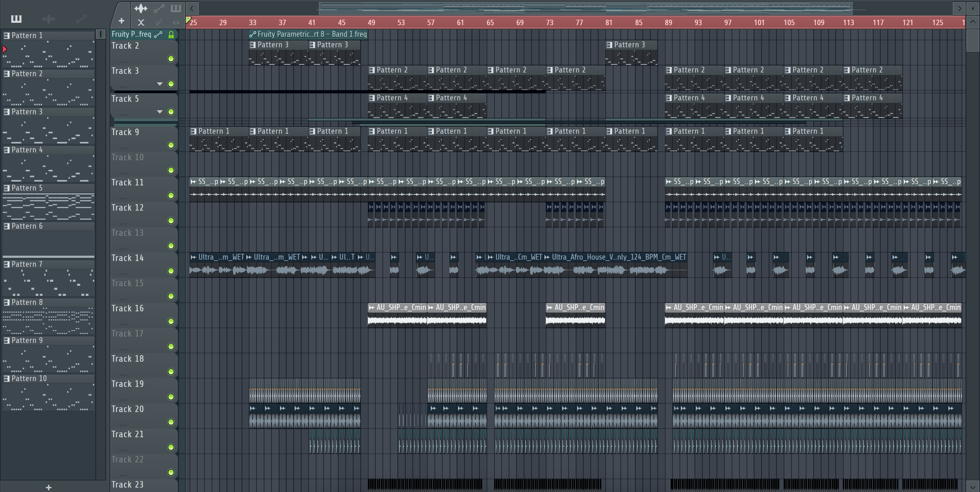Collapse Track 3 group arrow

(160, 84)
